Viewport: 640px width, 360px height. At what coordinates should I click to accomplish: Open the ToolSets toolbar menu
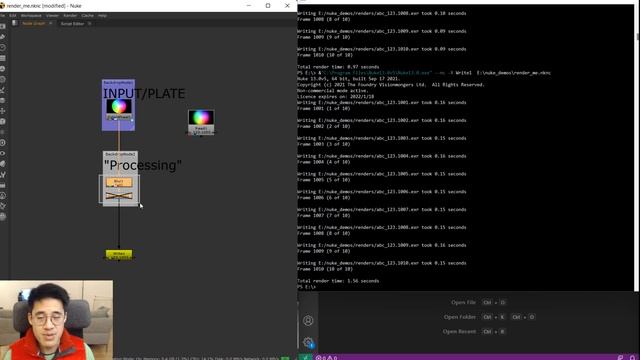tap(3, 175)
